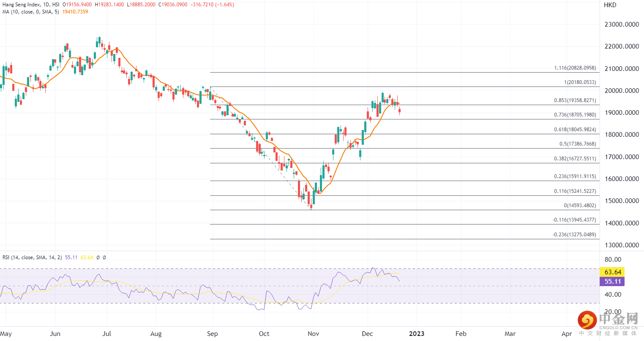Select the Nov label on the time axis
The height and width of the screenshot is (341, 644).
[x=313, y=334]
